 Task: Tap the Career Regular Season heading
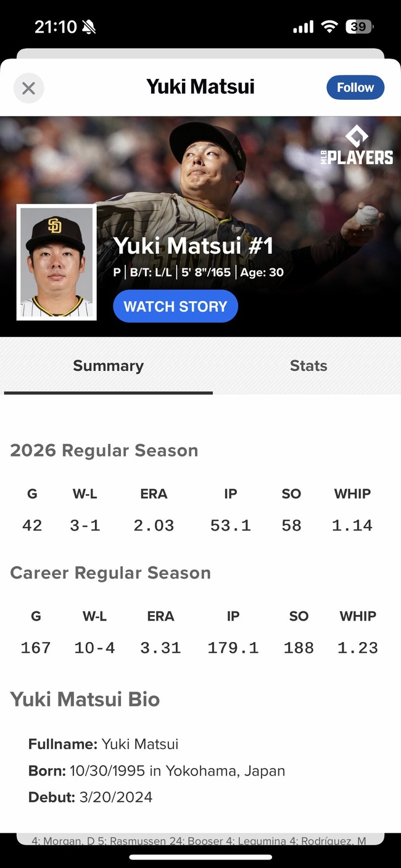(110, 572)
